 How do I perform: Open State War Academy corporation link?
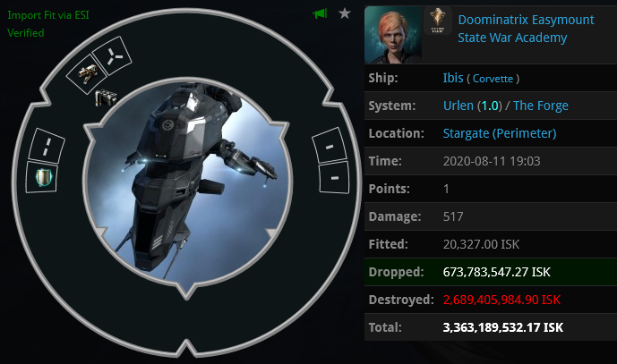click(x=512, y=38)
